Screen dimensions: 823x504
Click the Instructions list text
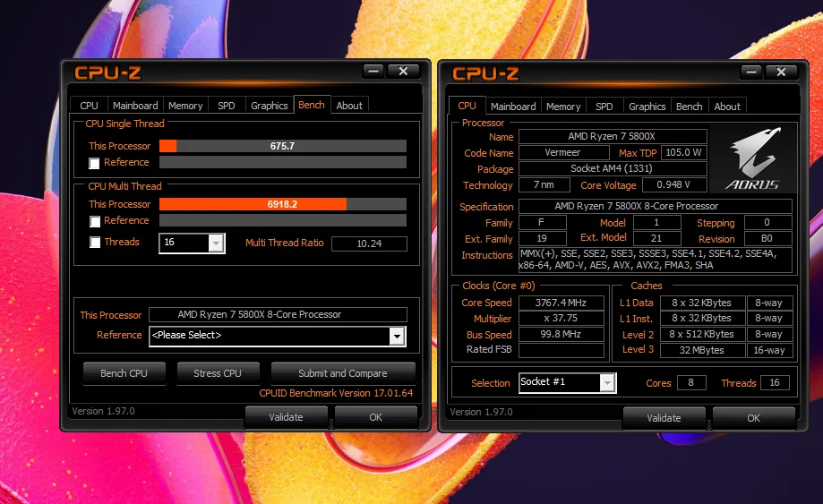click(655, 260)
